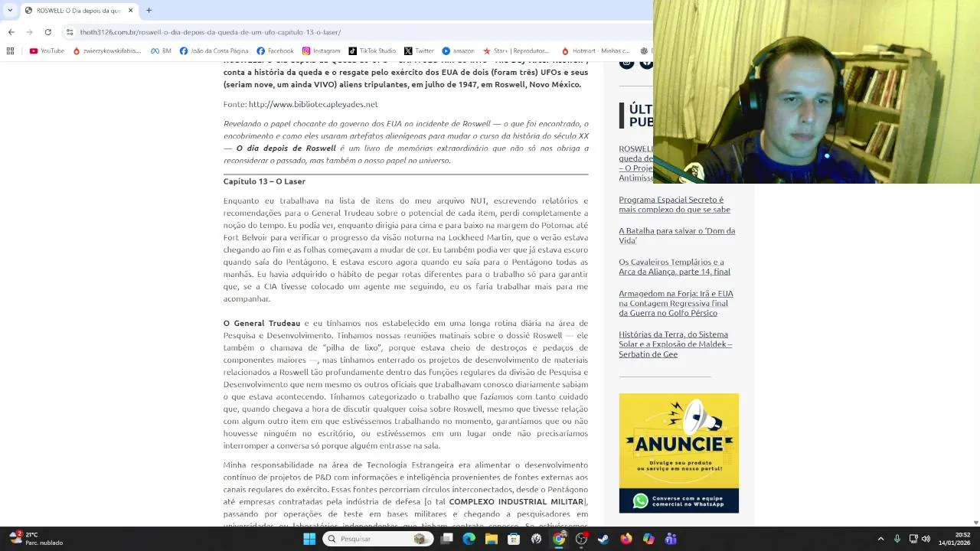The height and width of the screenshot is (551, 980).
Task: Open Task View on the taskbar
Action: [447, 539]
